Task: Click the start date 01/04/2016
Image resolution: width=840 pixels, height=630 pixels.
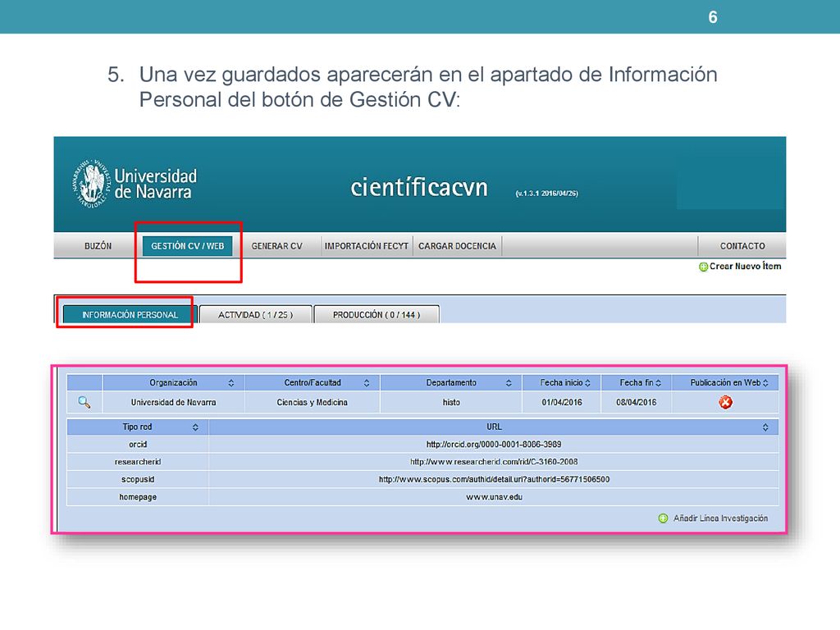Action: coord(561,402)
